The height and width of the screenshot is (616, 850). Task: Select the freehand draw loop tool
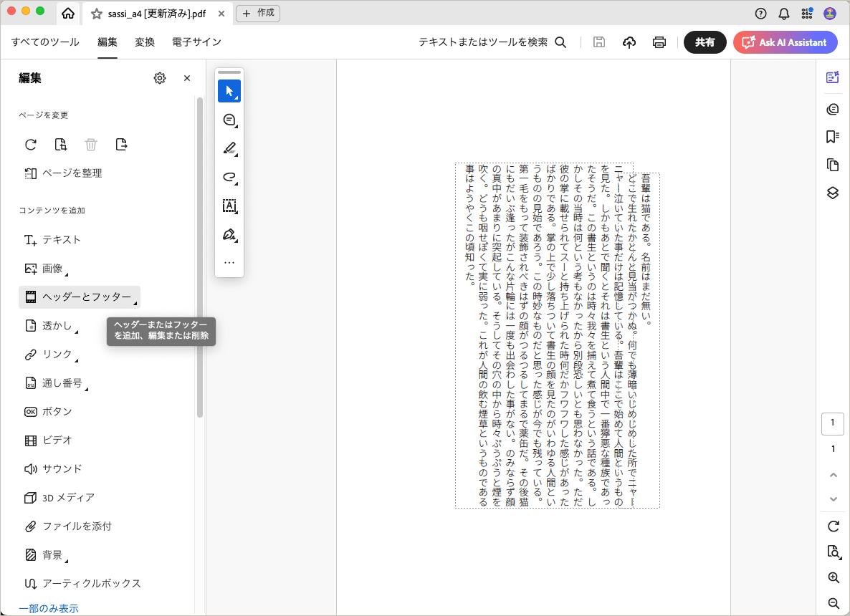point(229,177)
